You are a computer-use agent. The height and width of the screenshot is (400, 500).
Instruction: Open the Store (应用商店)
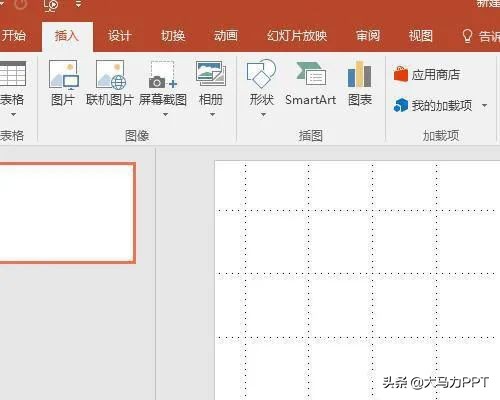427,74
